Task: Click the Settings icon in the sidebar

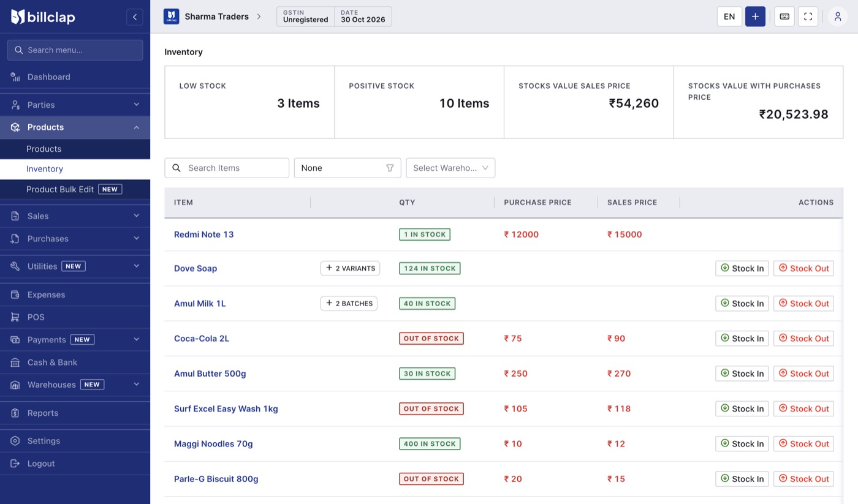Action: [x=15, y=441]
